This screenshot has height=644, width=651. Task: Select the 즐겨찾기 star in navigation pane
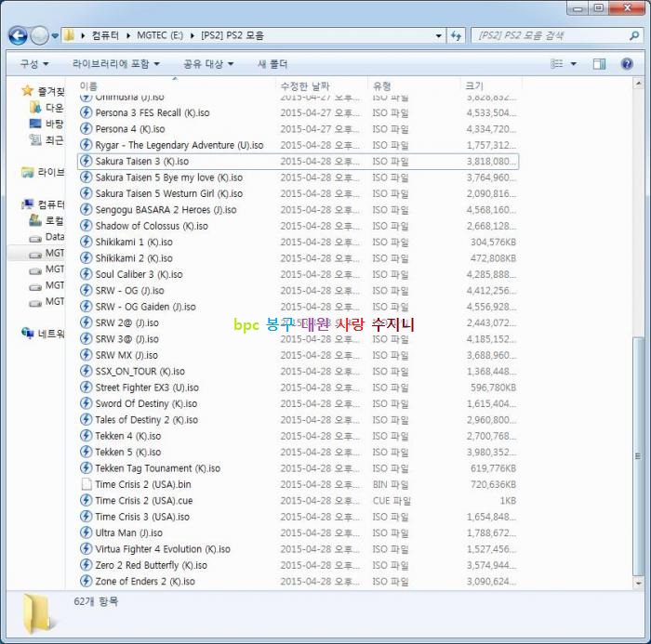click(x=27, y=90)
